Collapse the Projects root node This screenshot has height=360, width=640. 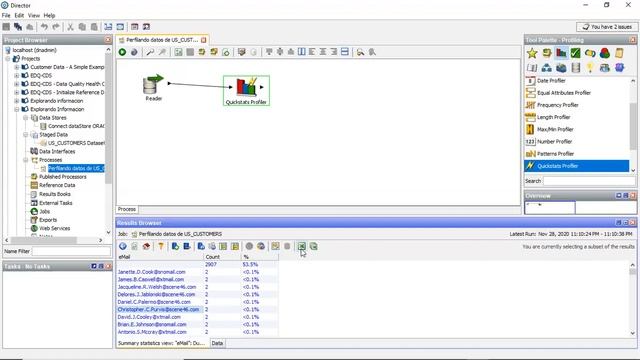[8, 59]
